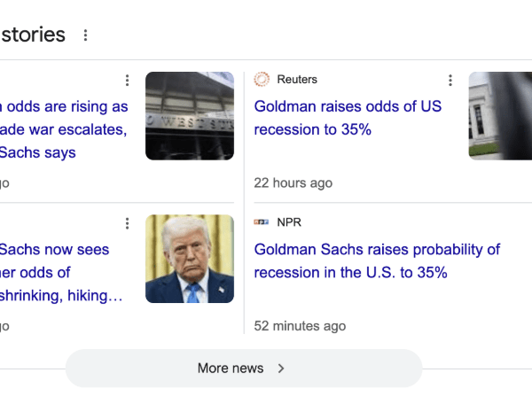The image size is (532, 404).
Task: Click the 'stories' section heading
Action: pyautogui.click(x=33, y=35)
